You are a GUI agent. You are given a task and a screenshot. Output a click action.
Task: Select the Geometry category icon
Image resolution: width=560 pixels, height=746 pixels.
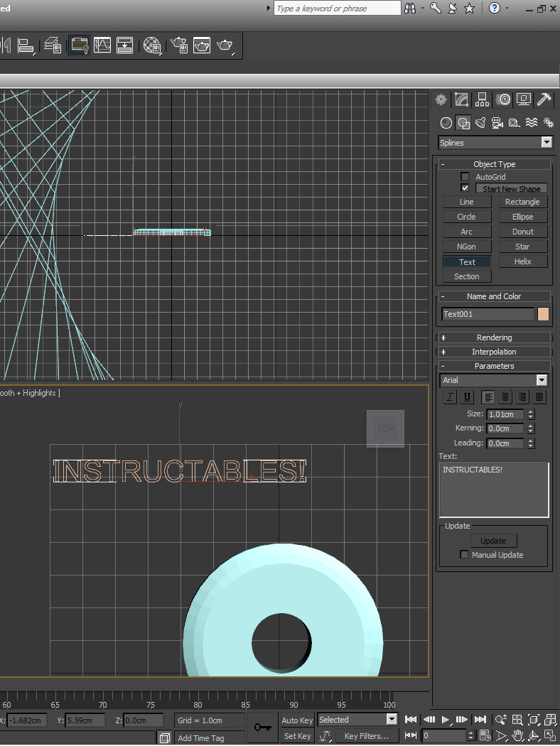pyautogui.click(x=446, y=123)
